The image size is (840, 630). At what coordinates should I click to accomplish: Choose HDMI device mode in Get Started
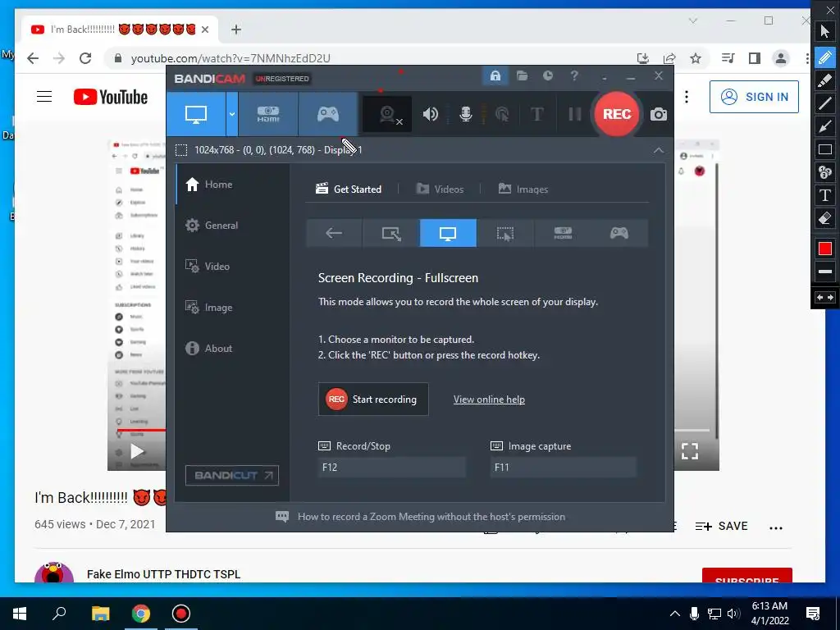[x=563, y=233]
